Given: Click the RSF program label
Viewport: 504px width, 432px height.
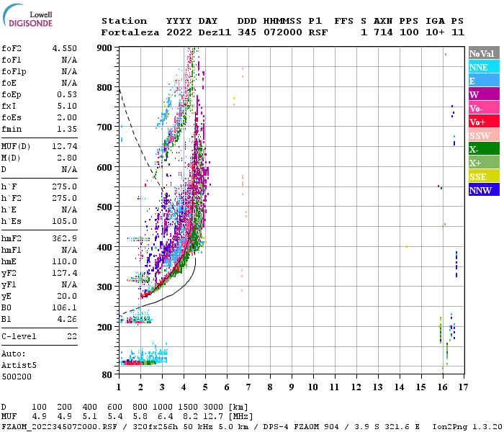Looking at the screenshot, I should click(x=318, y=32).
